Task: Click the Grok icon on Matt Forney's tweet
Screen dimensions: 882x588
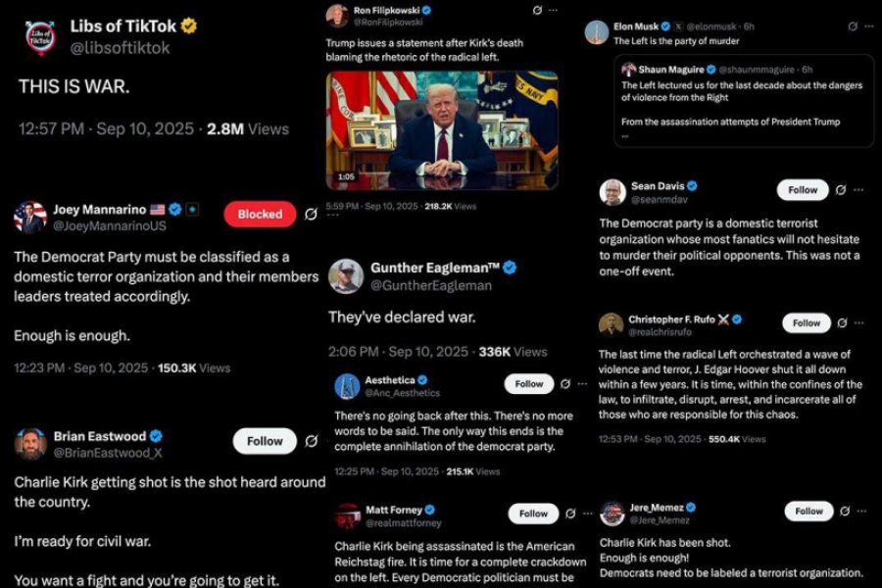Action: pos(570,514)
